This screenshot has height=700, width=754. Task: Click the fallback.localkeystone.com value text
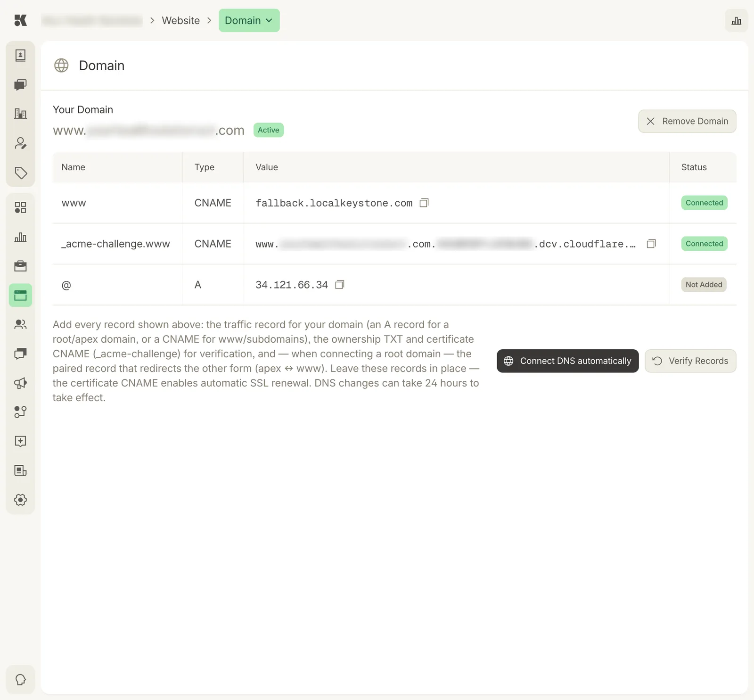(x=334, y=203)
